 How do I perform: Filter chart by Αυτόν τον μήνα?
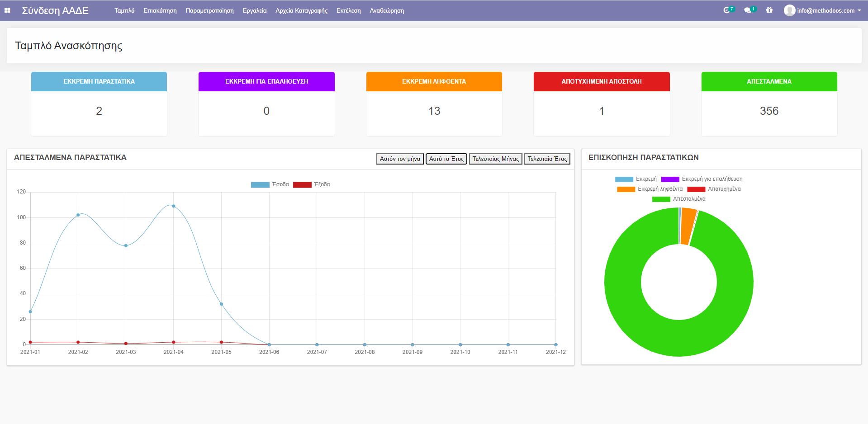pos(400,159)
